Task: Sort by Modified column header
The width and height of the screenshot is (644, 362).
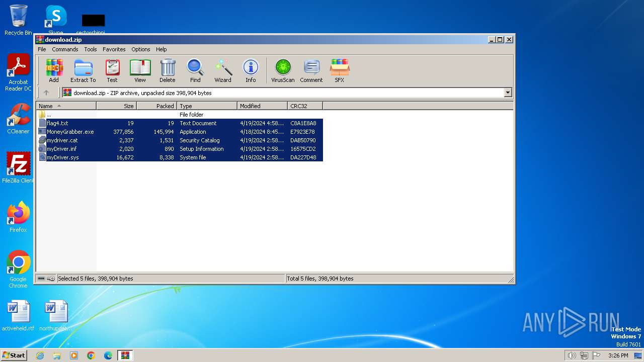Action: coord(262,106)
